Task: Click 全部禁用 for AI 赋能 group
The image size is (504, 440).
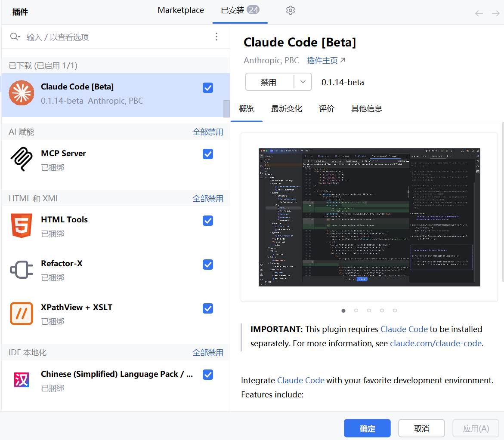Action: coord(207,132)
